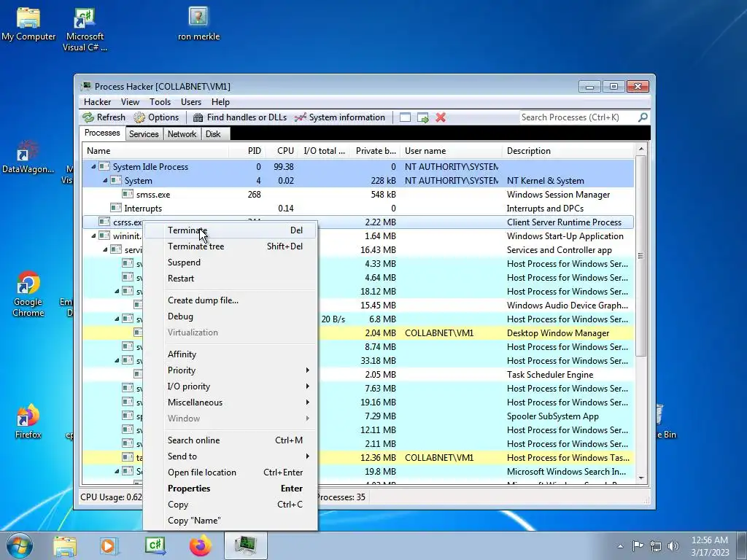Click the smss.exe process icon
Screen dimensions: 747x560
coord(127,194)
